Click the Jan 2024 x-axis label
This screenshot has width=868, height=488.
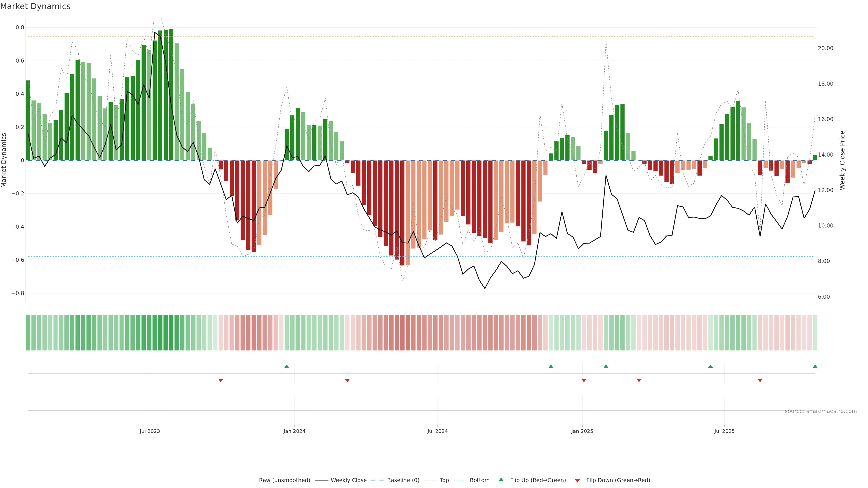tap(294, 431)
